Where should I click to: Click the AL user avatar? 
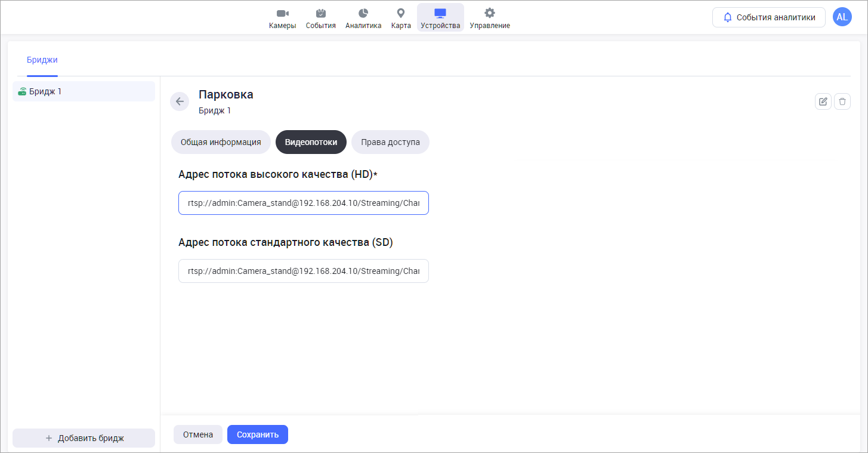842,17
